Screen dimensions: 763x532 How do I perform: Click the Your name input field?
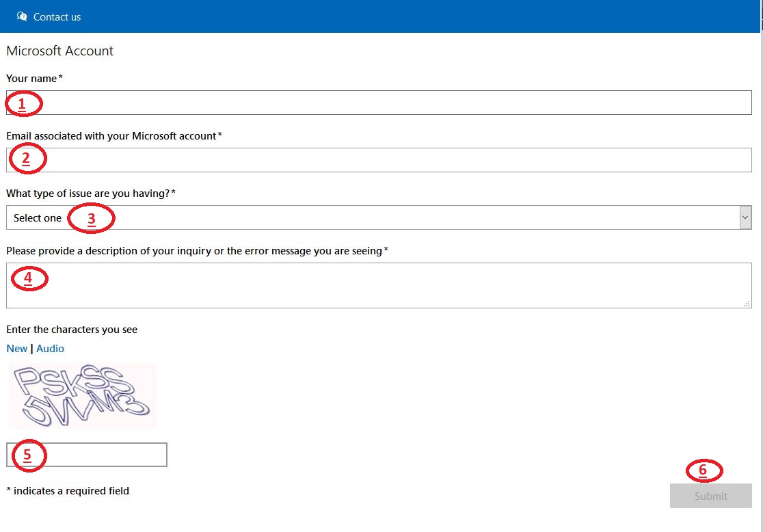click(x=379, y=103)
